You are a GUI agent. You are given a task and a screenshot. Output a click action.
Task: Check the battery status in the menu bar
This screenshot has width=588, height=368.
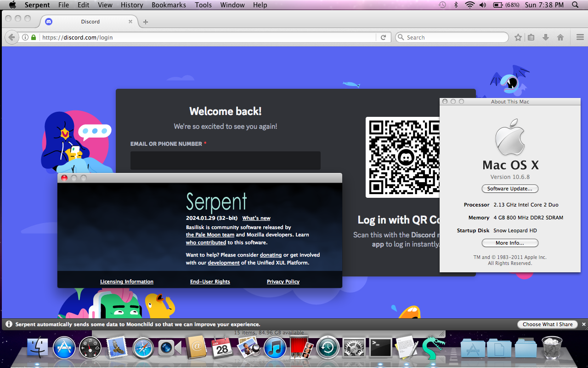coord(506,5)
